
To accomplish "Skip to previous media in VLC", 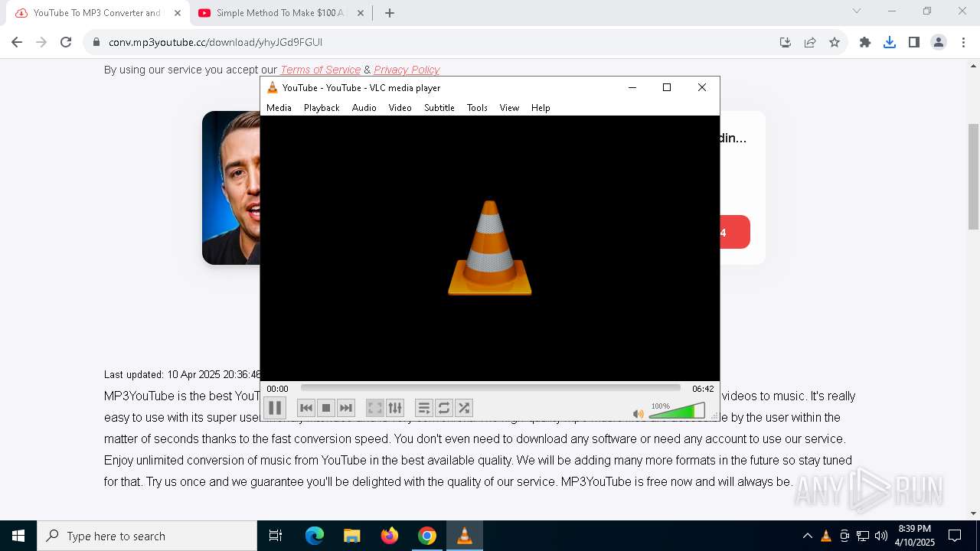I will [306, 408].
